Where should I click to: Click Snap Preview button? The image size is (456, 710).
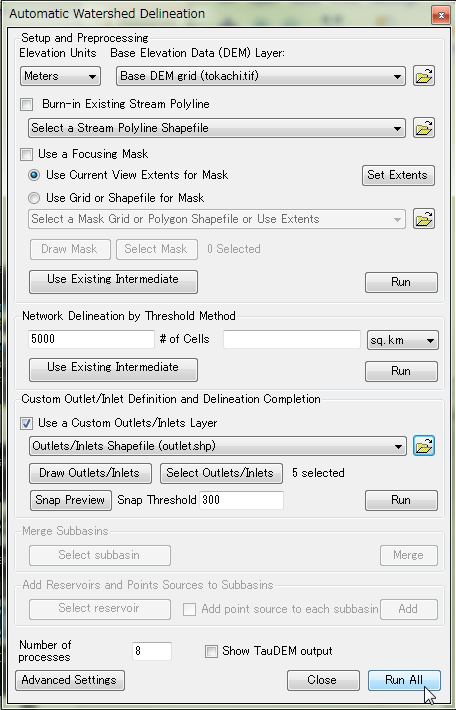click(x=71, y=500)
